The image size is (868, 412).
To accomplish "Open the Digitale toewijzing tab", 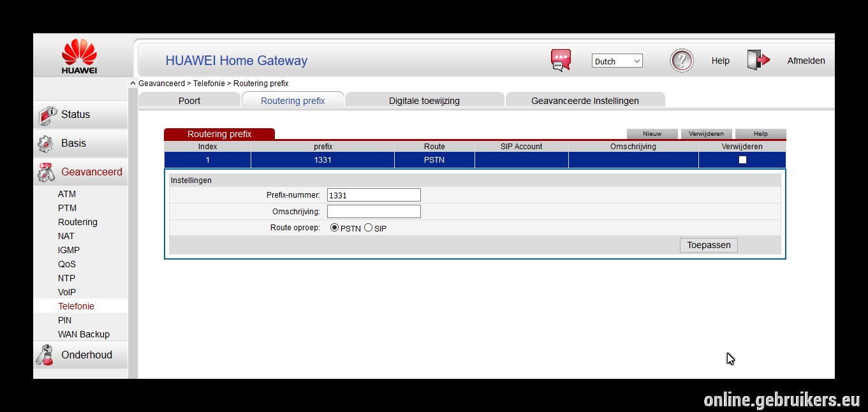I will (x=424, y=100).
